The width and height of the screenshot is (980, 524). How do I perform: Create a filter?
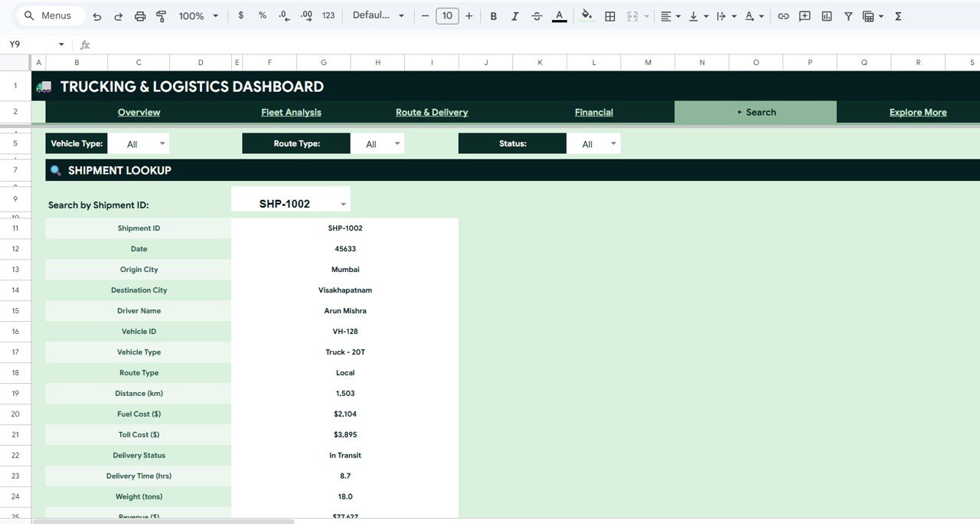[848, 15]
